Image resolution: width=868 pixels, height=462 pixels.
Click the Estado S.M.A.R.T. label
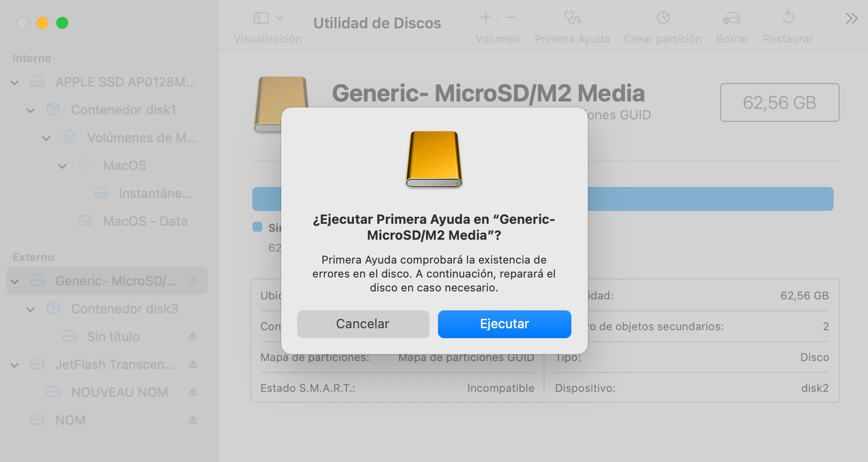pyautogui.click(x=308, y=388)
